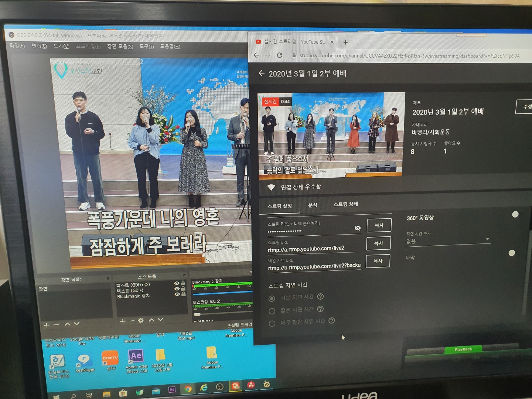Screen dimensions: 532x399
Task: Copy the 스트림 URL with 복사 button
Action: (379, 243)
